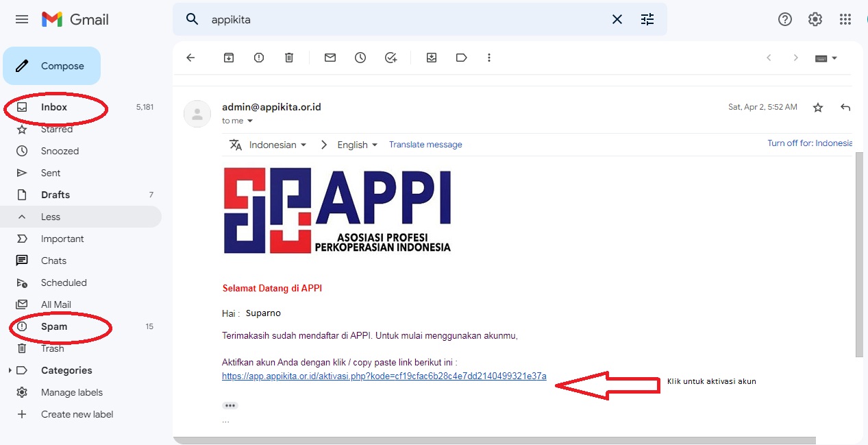Screen dimensions: 868x445
Task: Click the sender address admin@appikita.or.id
Action: point(271,107)
